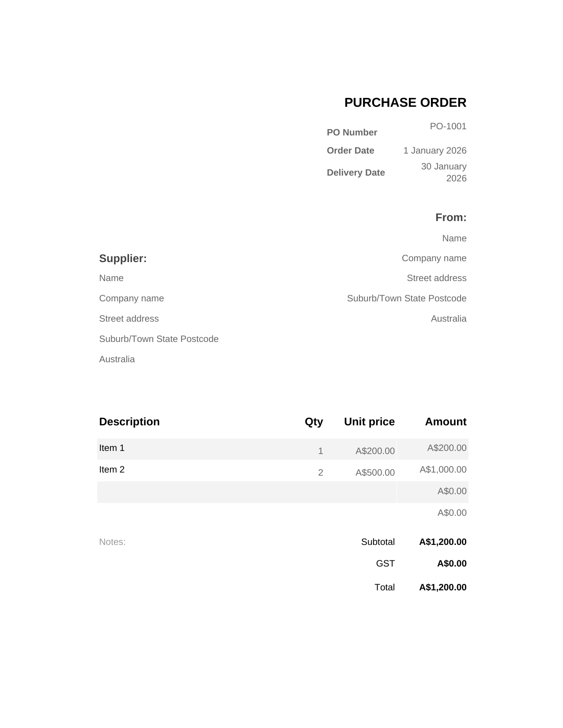Click the Order Date value 1 January 2026
The height and width of the screenshot is (728, 563).
[x=435, y=150]
